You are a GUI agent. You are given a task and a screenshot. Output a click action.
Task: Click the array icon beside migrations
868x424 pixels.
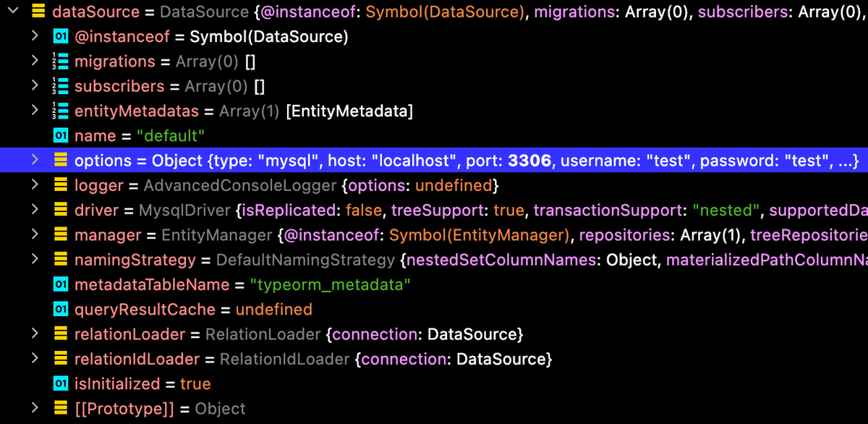[61, 61]
